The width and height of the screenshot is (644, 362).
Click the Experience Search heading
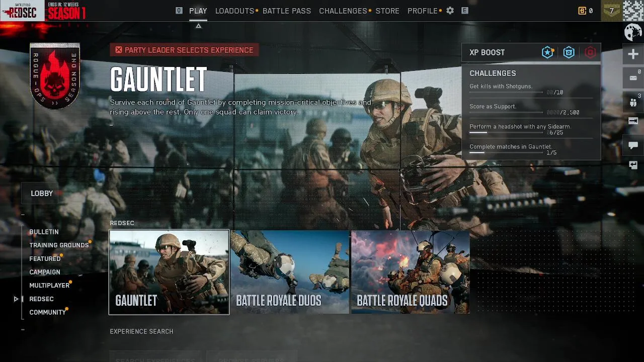coord(141,331)
